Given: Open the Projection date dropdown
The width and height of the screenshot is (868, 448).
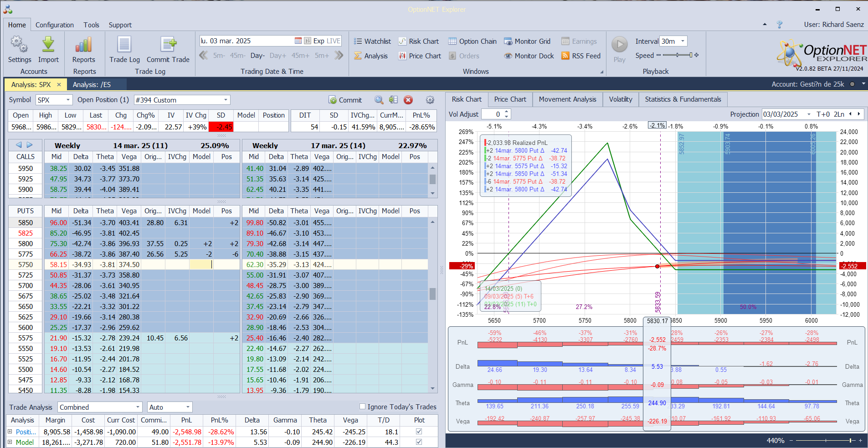Looking at the screenshot, I should [809, 114].
